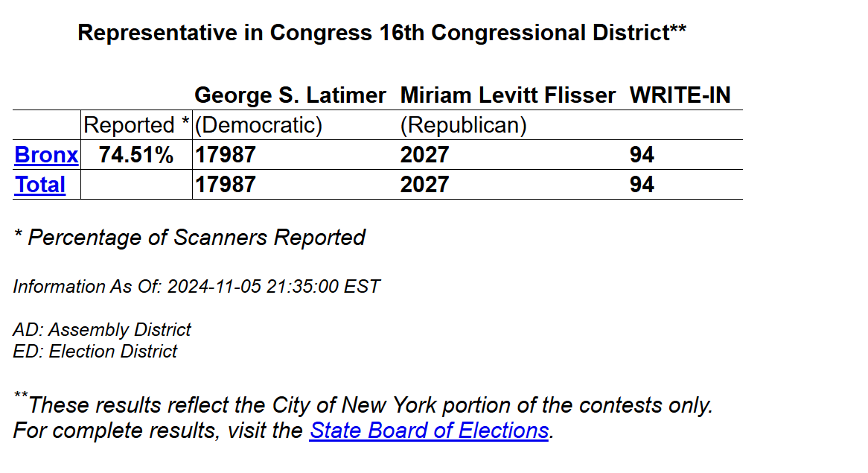
Task: Open the Bronx borough link
Action: [x=46, y=155]
